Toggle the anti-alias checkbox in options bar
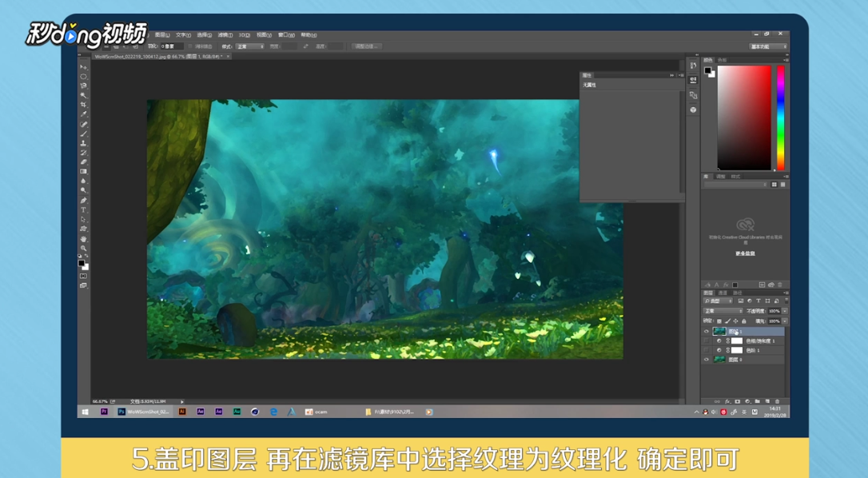This screenshot has width=868, height=478. click(x=190, y=46)
